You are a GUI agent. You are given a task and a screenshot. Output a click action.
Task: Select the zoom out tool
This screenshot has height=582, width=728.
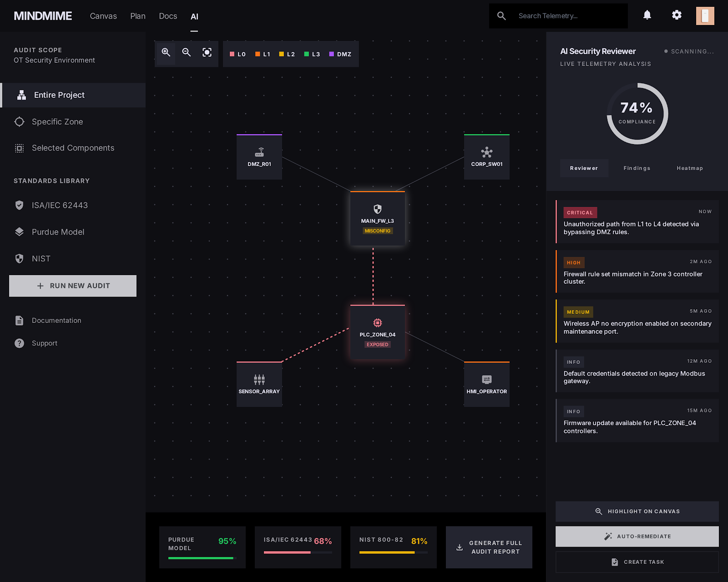[186, 53]
